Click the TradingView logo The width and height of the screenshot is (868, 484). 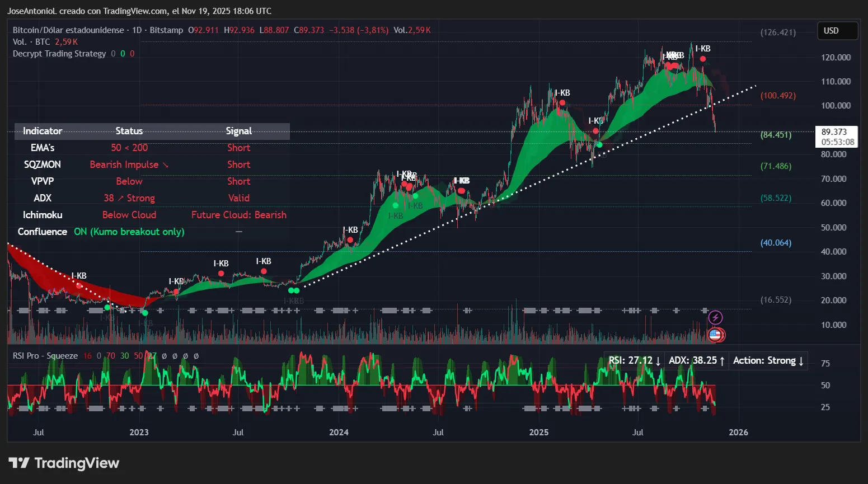tap(63, 463)
